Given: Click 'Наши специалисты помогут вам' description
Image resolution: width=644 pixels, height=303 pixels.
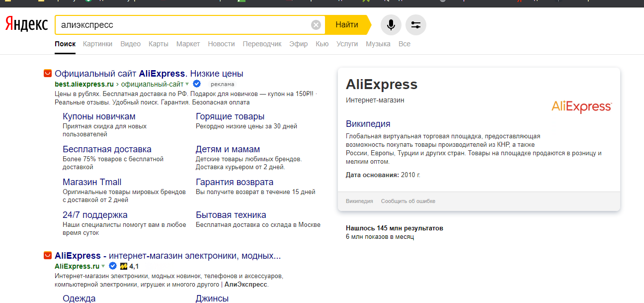Looking at the screenshot, I should pyautogui.click(x=124, y=229).
